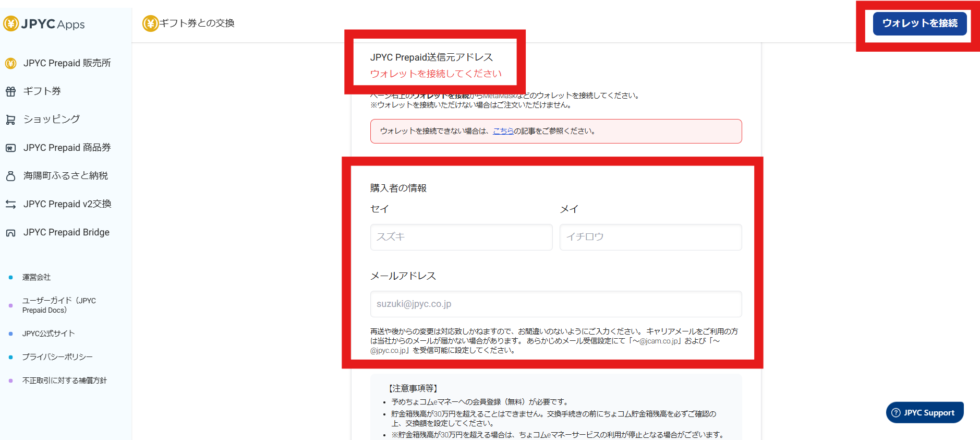Open the 運営会社 link
Screen dimensions: 980x440
coord(37,277)
